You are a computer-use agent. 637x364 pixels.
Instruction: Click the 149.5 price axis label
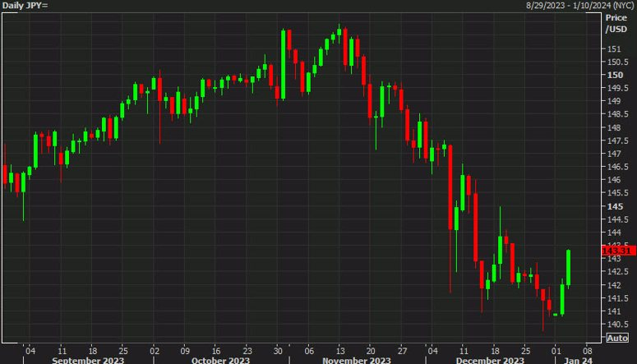point(617,88)
